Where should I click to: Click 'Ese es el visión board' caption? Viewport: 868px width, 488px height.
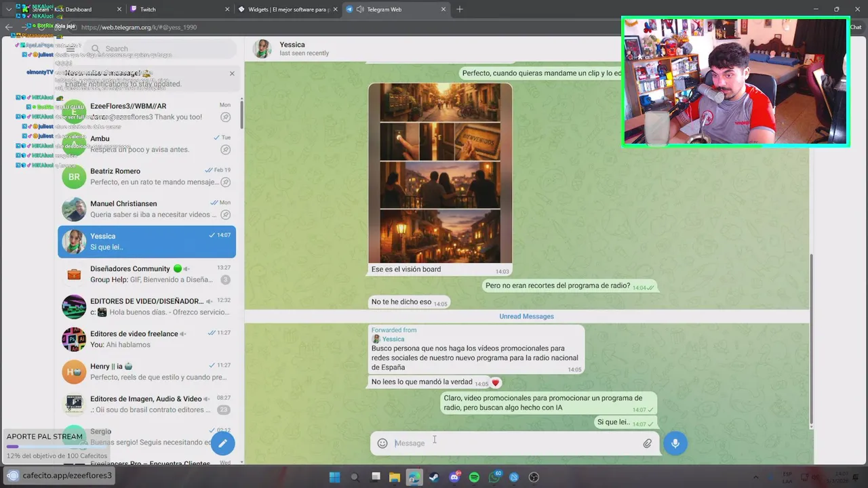pyautogui.click(x=406, y=269)
